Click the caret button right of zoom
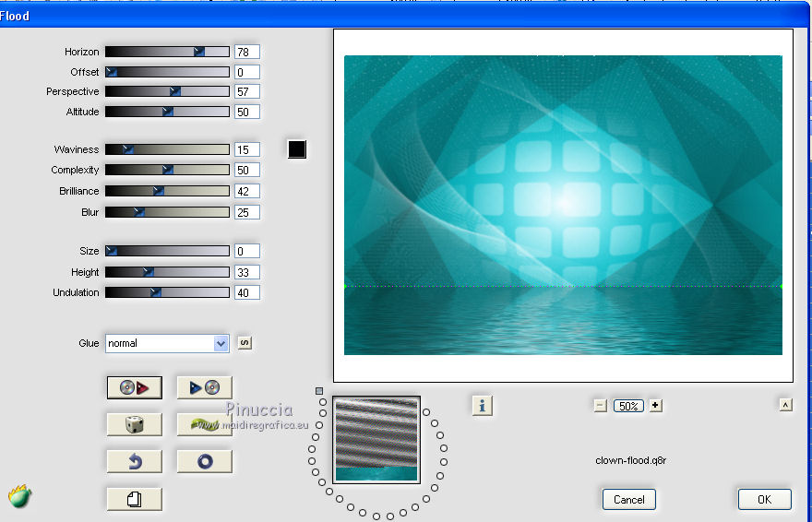 tap(785, 405)
